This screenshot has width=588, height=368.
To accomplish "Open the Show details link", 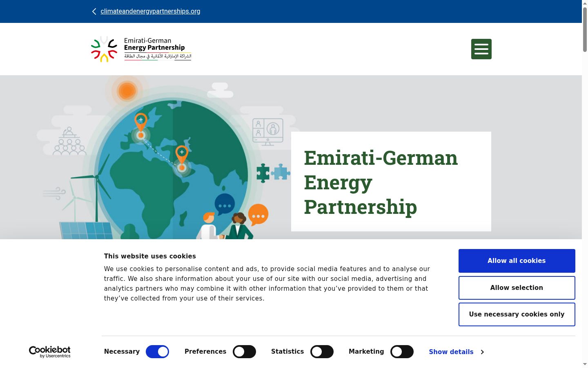I will [x=451, y=352].
